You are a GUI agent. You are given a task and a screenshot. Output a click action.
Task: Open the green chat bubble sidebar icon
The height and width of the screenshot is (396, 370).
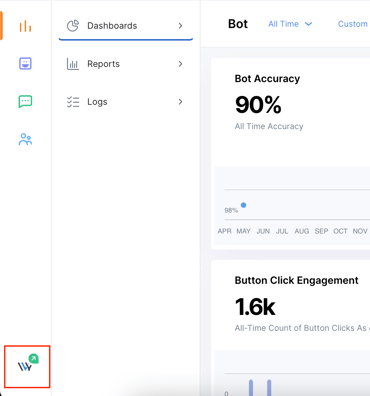(x=25, y=101)
